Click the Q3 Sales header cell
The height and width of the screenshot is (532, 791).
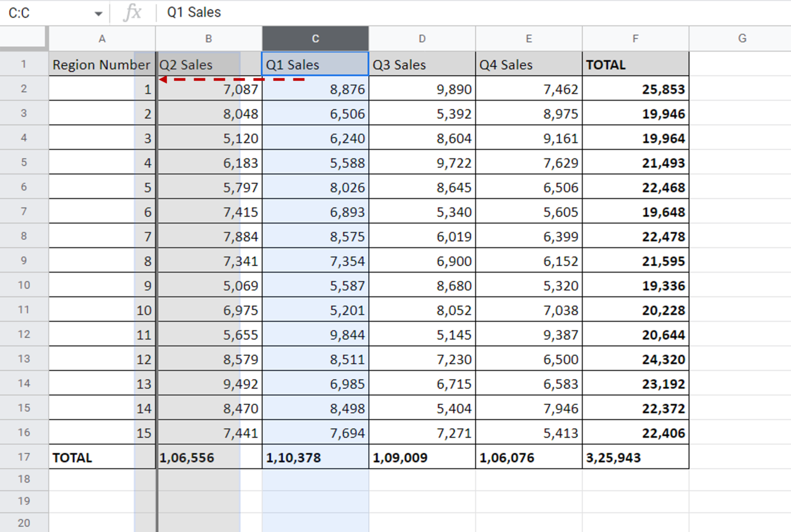point(422,64)
